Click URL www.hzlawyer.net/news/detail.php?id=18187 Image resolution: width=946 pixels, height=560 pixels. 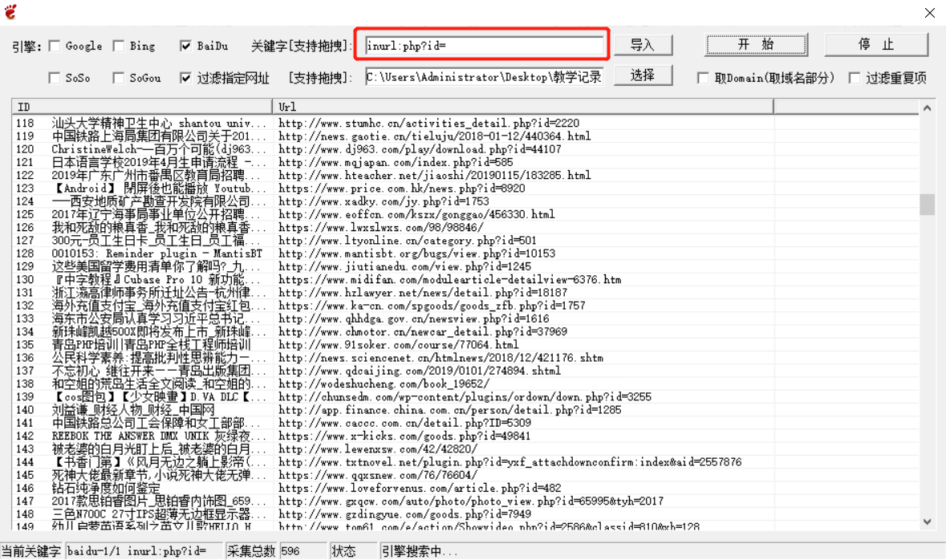[423, 293]
